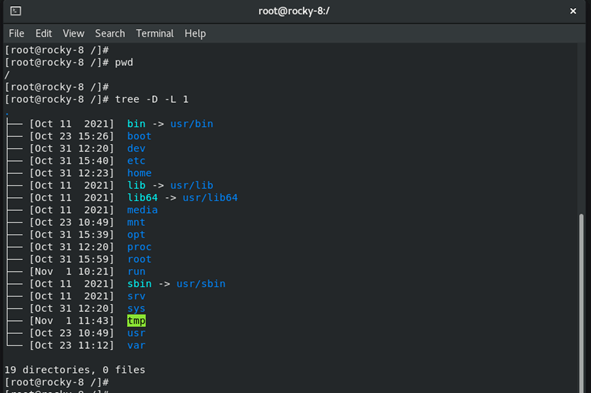Screen dimensions: 591x393
Task: Click the 'home' directory name
Action: point(139,173)
